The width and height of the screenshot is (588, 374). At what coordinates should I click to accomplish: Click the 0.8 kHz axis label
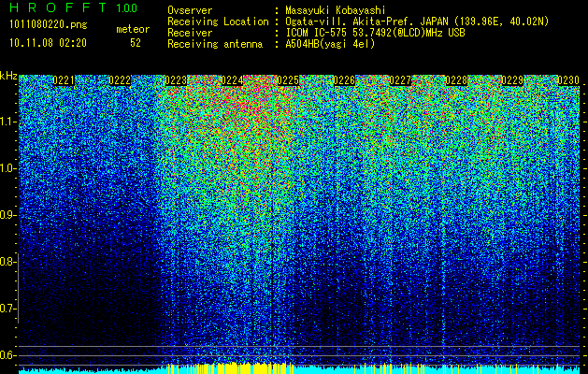(x=7, y=262)
